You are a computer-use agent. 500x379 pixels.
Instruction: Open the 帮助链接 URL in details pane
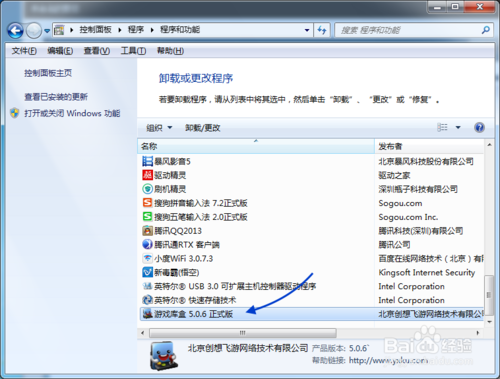(x=388, y=360)
